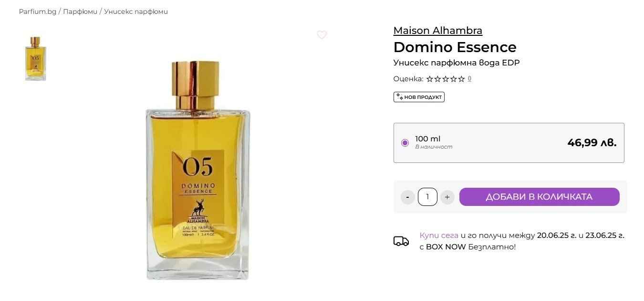Decrease quantity with minus button
The image size is (644, 301).
point(408,197)
